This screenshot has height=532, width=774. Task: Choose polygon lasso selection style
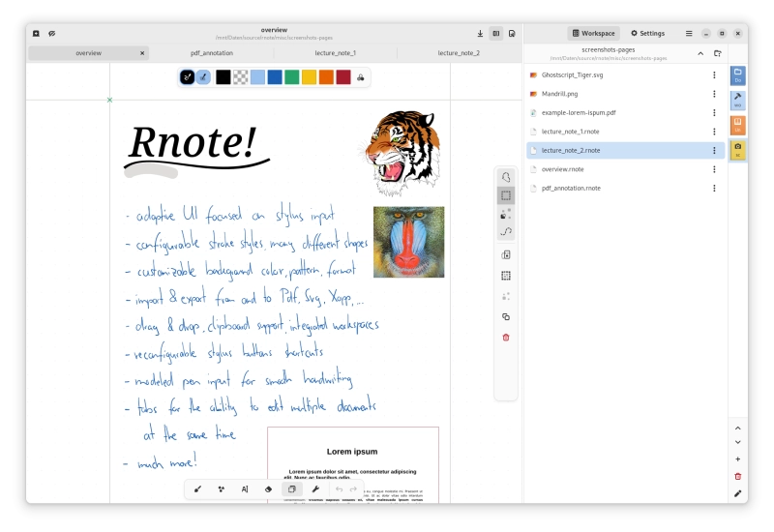[x=506, y=177]
